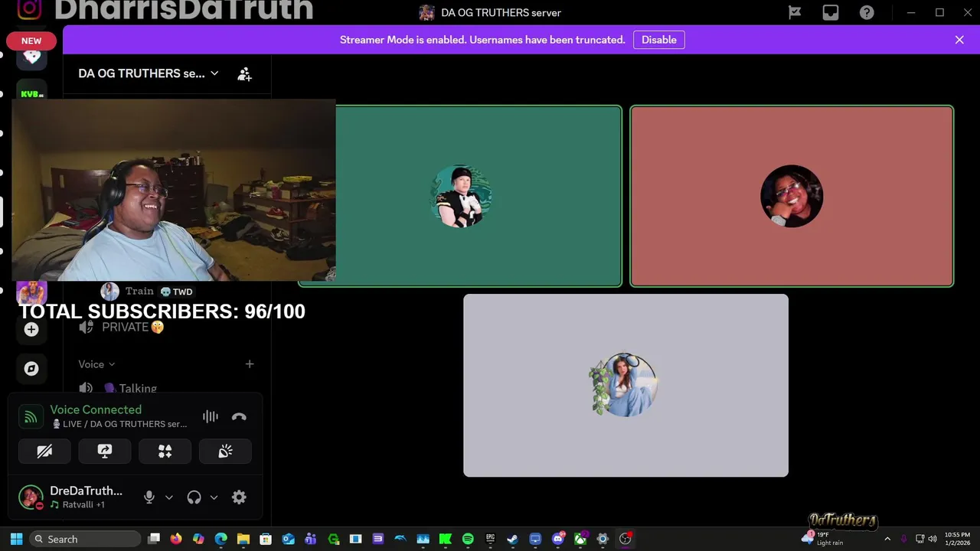This screenshot has height=551, width=980.
Task: Open volume control in system tray
Action: pos(934,539)
